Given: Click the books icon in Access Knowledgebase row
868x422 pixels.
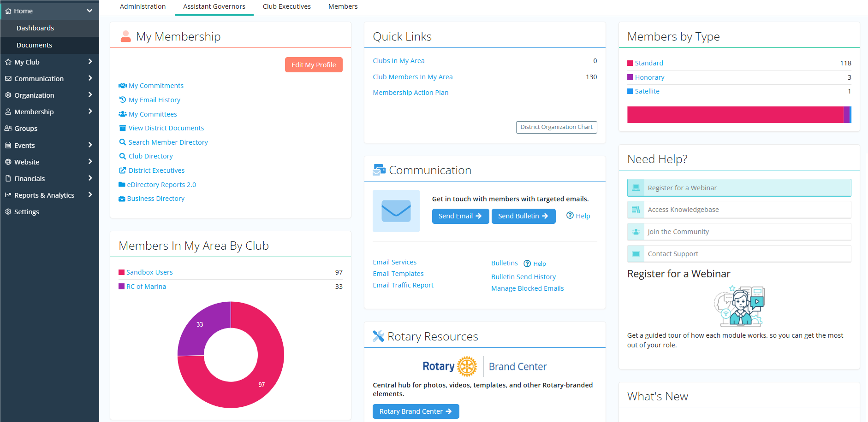Looking at the screenshot, I should (x=636, y=210).
